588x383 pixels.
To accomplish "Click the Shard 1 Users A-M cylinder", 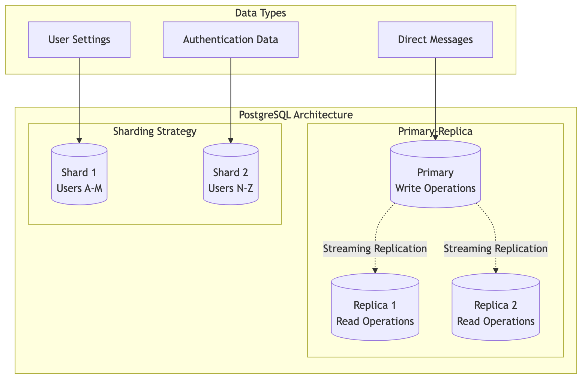I will tap(79, 174).
